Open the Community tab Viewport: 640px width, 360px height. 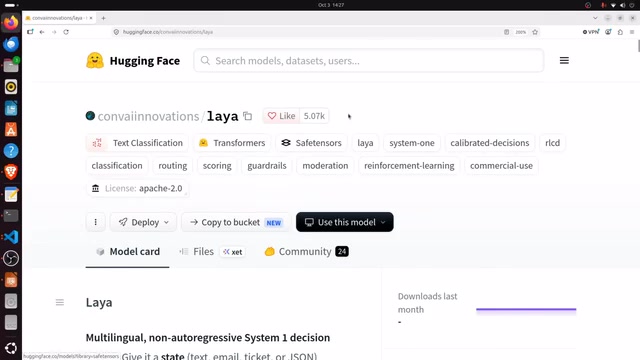click(307, 251)
